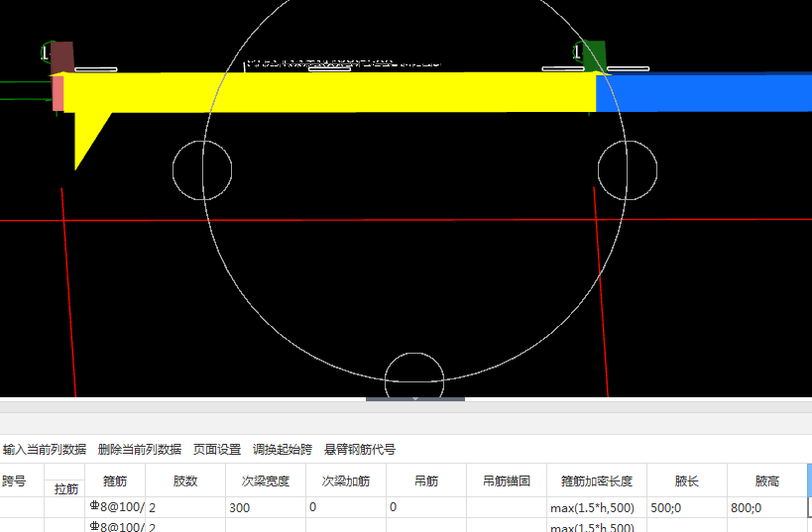Screen dimensions: 812x532
Task: Click the empty first-row 拉筋 cell
Action: point(64,507)
